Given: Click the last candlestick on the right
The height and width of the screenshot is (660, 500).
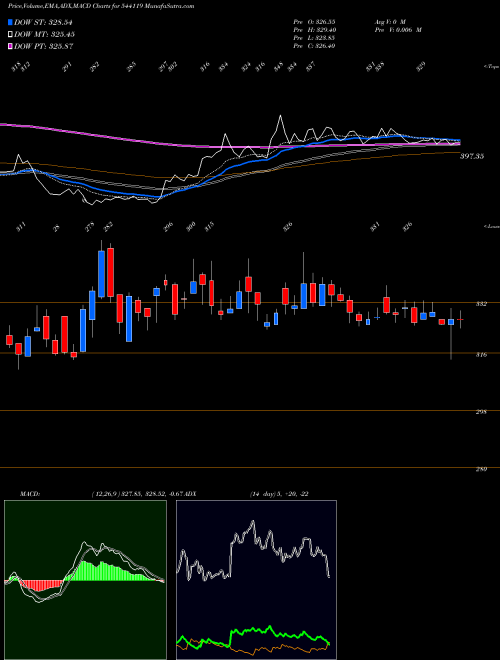Looking at the screenshot, I should [x=460, y=320].
